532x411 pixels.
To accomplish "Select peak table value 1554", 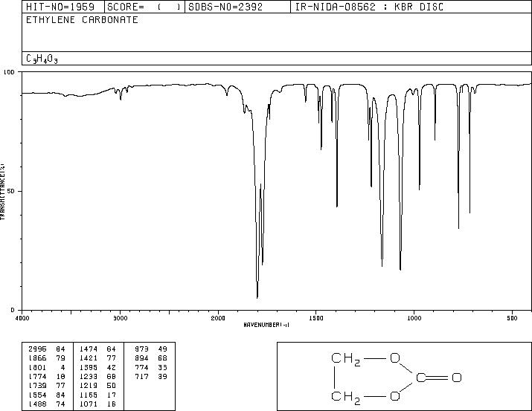I will click(x=37, y=395).
